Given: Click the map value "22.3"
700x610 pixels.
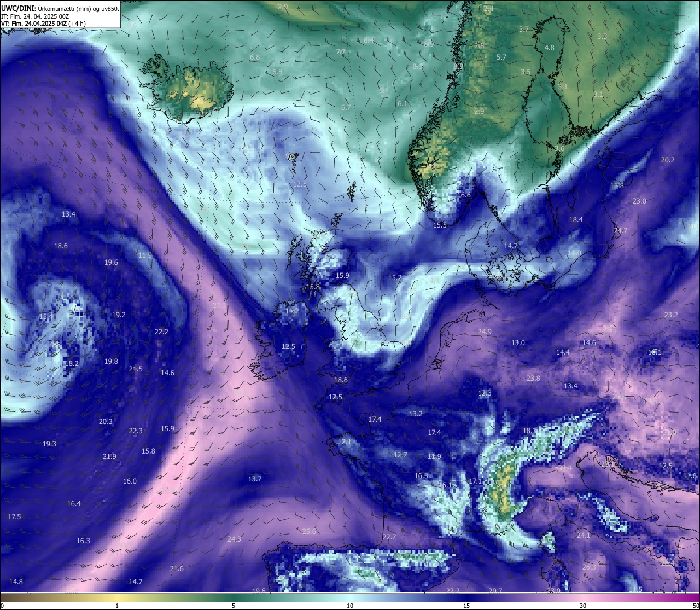Looking at the screenshot, I should pos(136,431).
